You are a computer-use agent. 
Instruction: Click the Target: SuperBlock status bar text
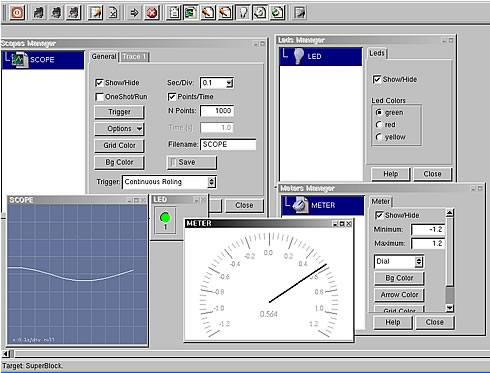click(x=32, y=366)
